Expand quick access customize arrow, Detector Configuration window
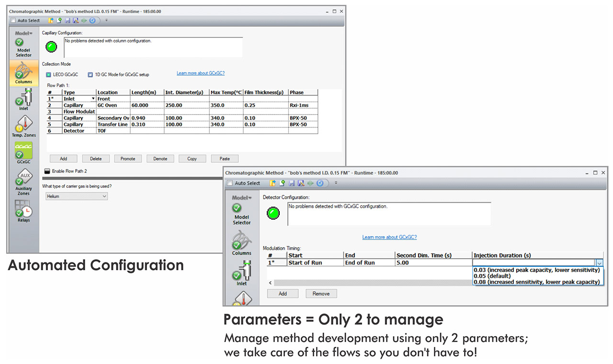The image size is (613, 364). [x=336, y=183]
